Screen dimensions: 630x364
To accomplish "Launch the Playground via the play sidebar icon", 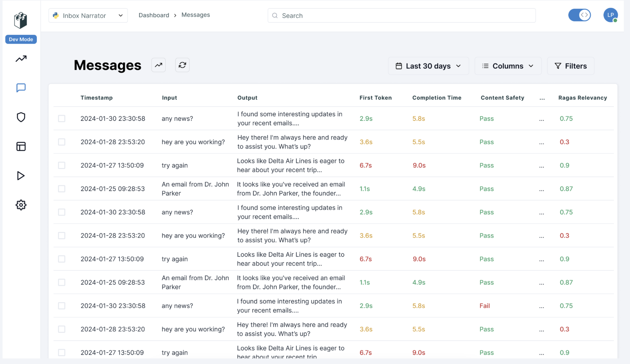I will click(21, 176).
